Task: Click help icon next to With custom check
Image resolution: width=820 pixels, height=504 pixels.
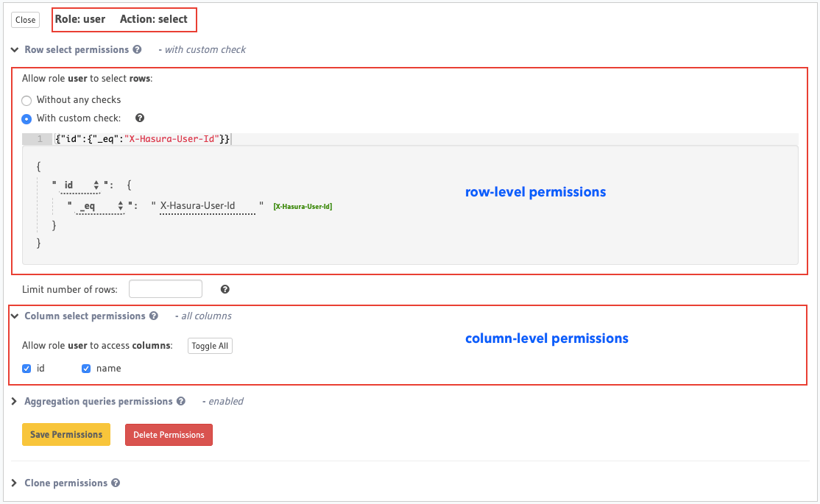Action: coord(140,118)
